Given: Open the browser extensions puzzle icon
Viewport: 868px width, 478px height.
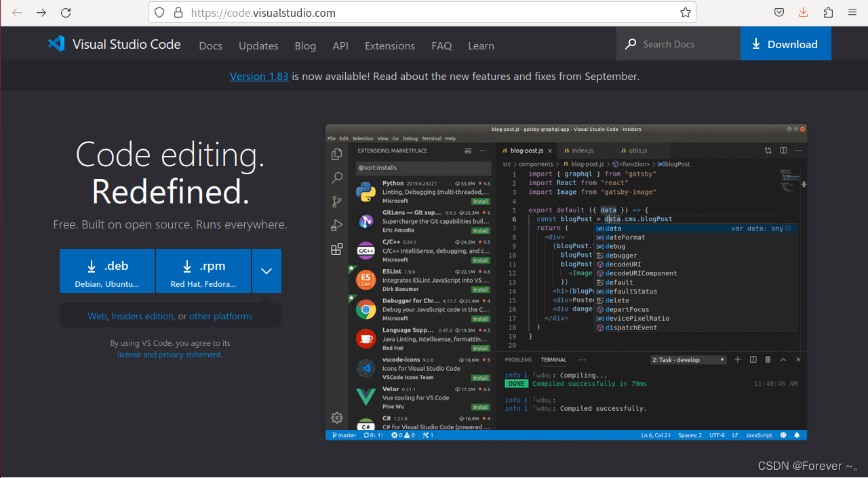Looking at the screenshot, I should pos(828,12).
